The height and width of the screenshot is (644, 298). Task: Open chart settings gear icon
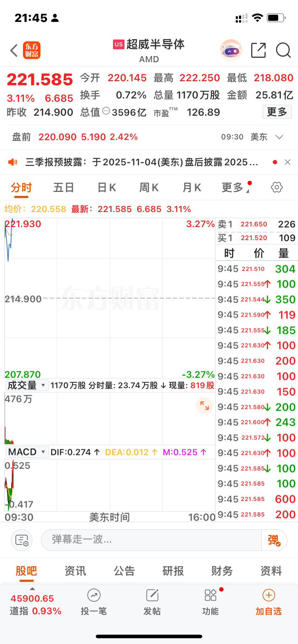[x=276, y=187]
